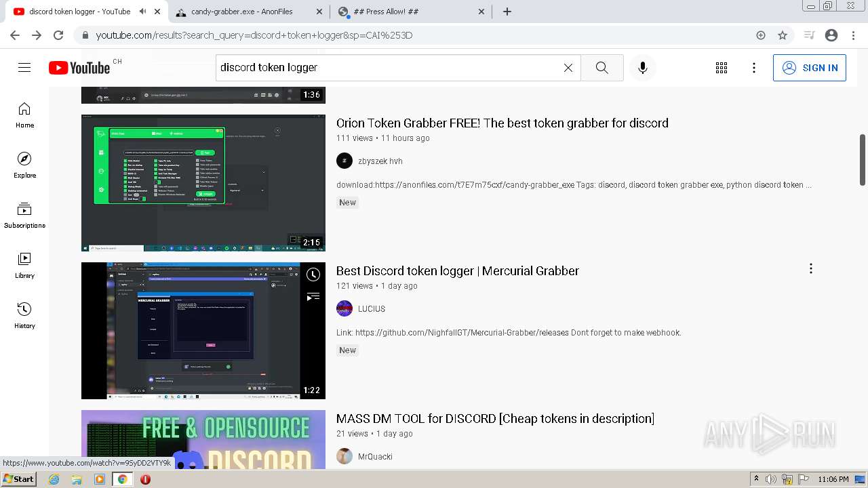Open Chrome three-dot menu
868x488 pixels.
point(853,35)
